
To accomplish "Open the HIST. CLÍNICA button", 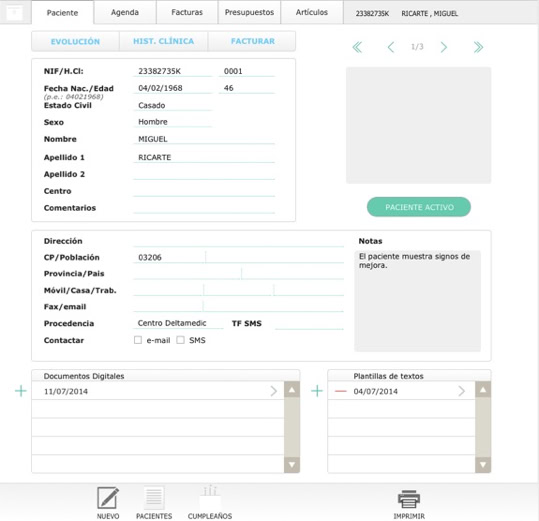I will (x=164, y=41).
